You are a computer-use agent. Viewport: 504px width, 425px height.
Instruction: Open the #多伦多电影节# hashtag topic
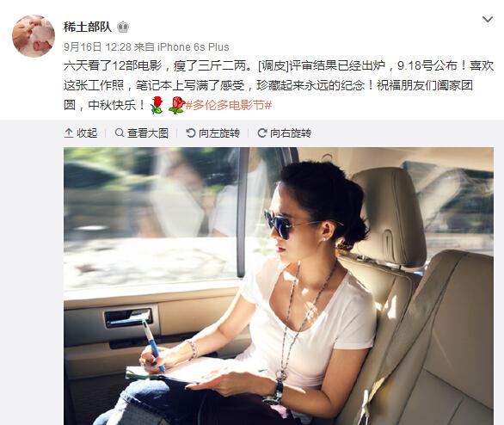point(229,105)
